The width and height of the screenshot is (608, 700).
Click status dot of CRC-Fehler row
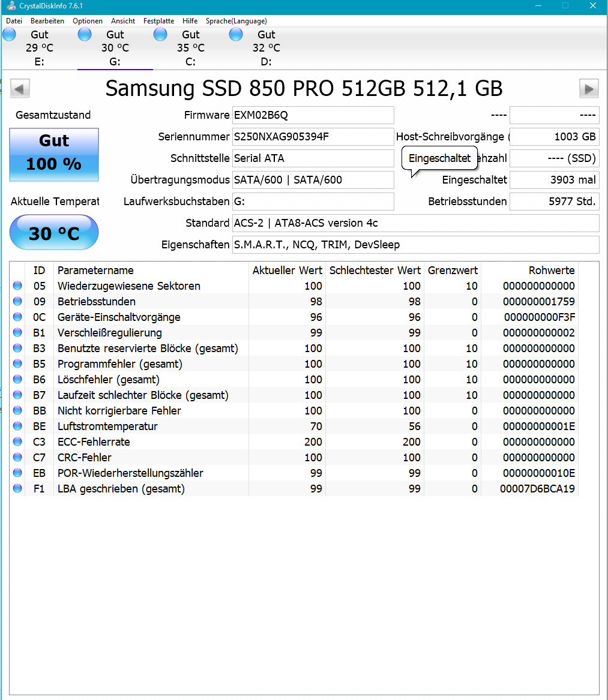pos(17,458)
